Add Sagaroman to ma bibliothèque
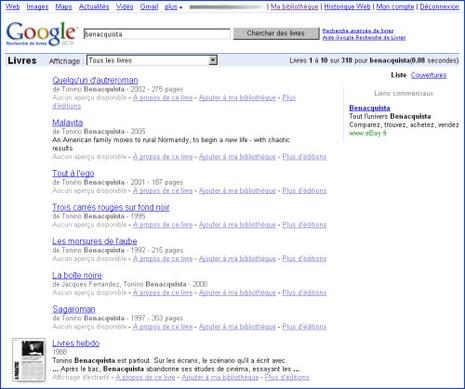 tap(237, 327)
